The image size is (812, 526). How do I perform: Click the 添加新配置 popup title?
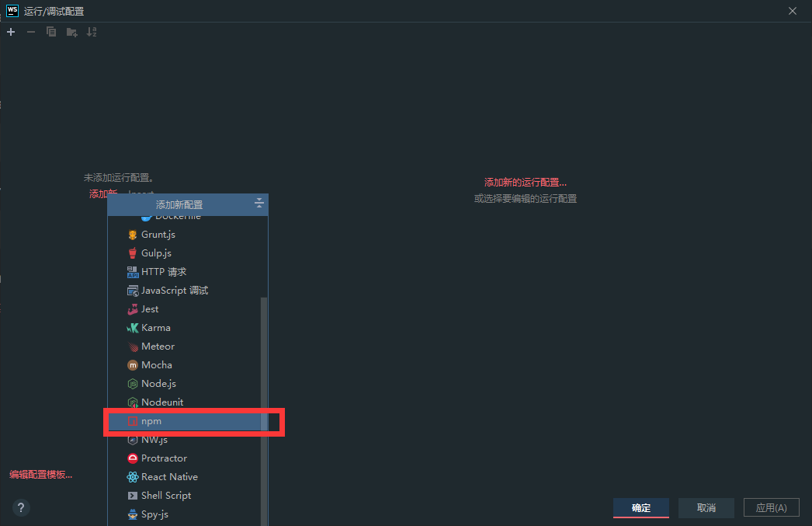(179, 204)
